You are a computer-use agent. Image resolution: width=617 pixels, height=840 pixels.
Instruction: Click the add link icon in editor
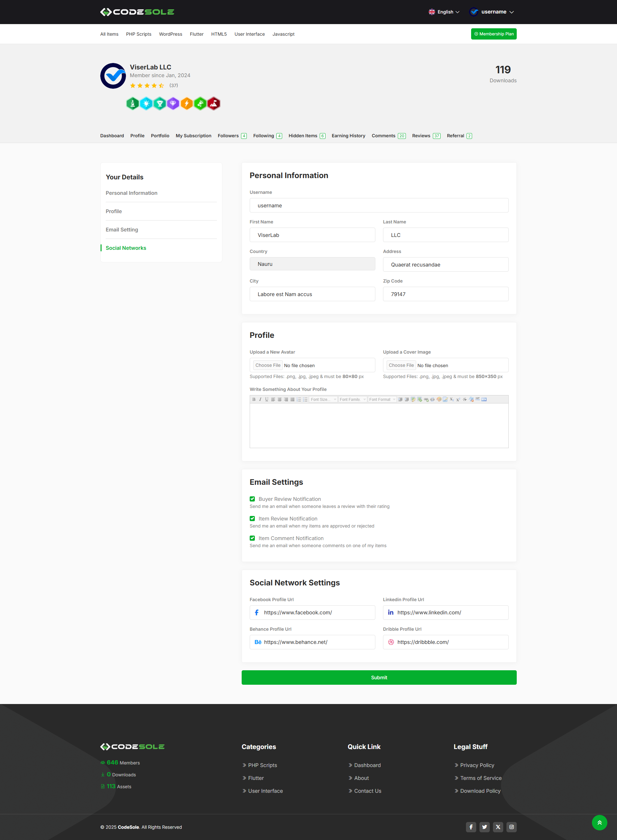tap(426, 400)
